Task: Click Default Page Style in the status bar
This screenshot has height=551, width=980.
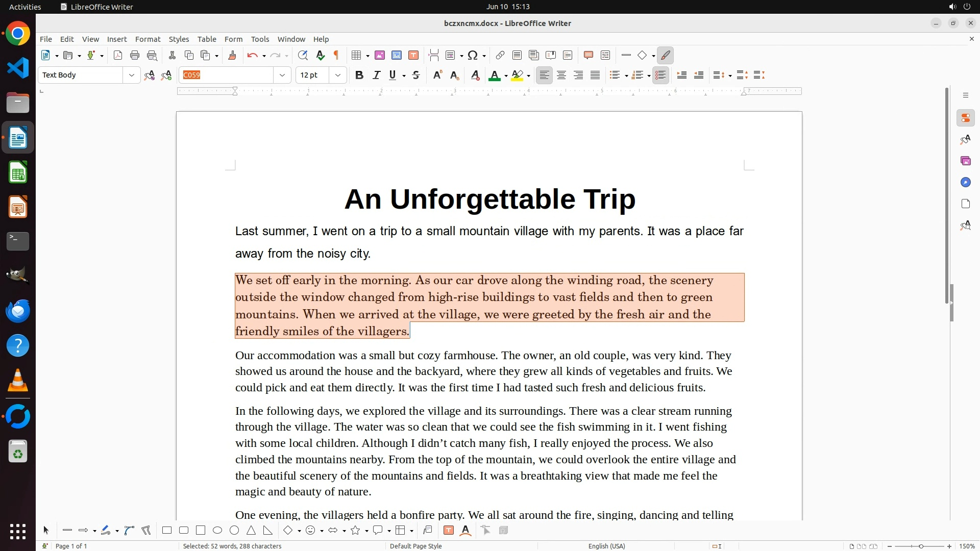Action: coord(415,546)
